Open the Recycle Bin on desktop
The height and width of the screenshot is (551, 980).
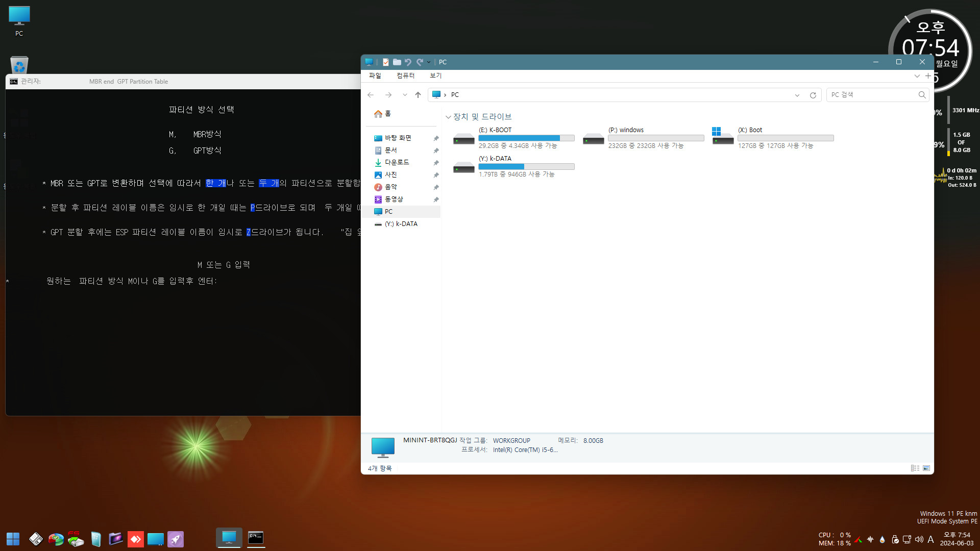[x=19, y=65]
